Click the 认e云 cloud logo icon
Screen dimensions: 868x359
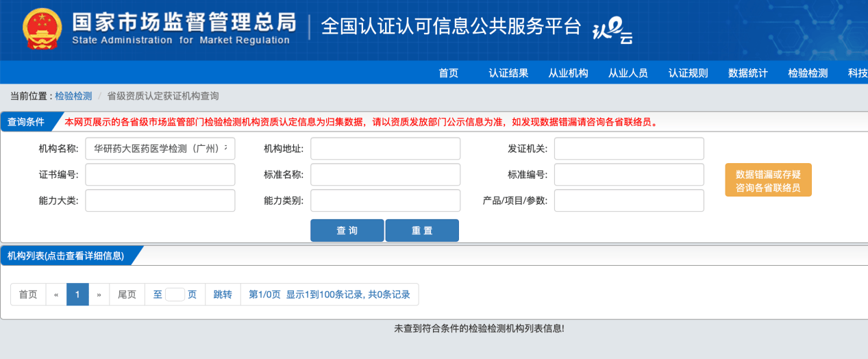[x=611, y=31]
